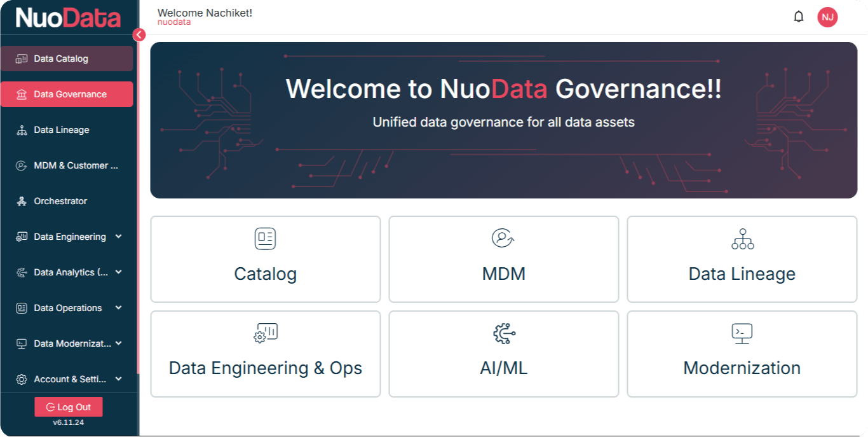
Task: Click the Data Governance bank icon
Action: coord(22,94)
